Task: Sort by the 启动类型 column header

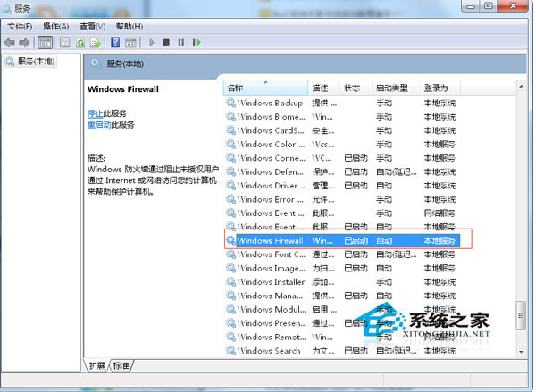Action: [396, 88]
